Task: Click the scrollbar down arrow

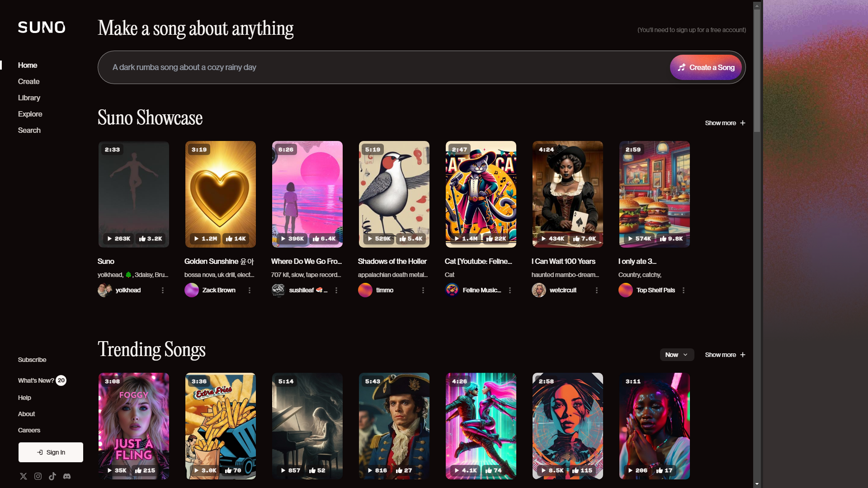Action: pyautogui.click(x=757, y=484)
